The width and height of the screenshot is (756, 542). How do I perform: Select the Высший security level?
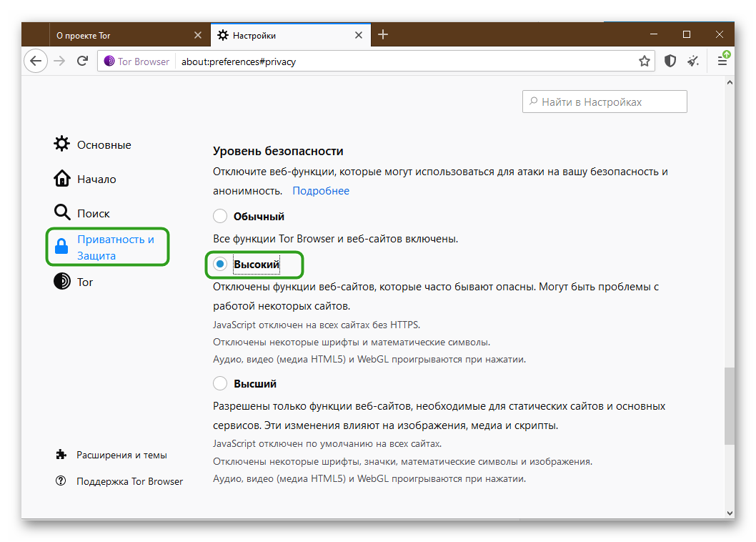pyautogui.click(x=221, y=383)
